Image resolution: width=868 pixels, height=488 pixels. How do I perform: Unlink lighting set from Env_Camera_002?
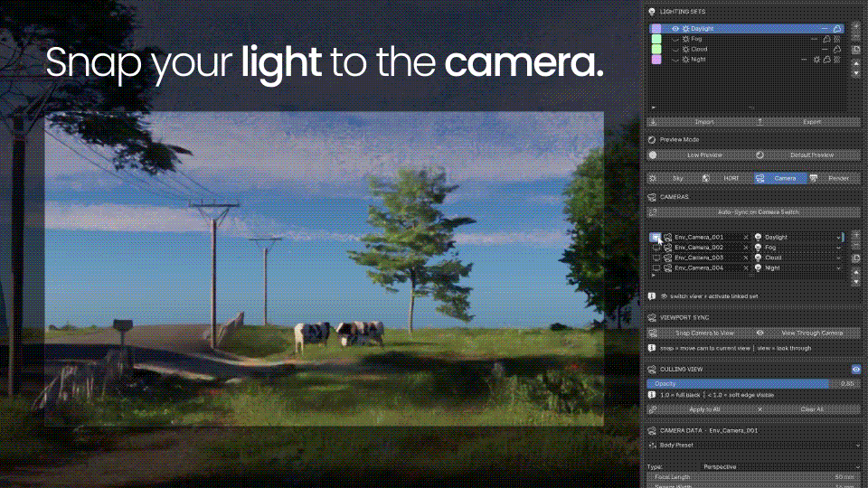746,248
